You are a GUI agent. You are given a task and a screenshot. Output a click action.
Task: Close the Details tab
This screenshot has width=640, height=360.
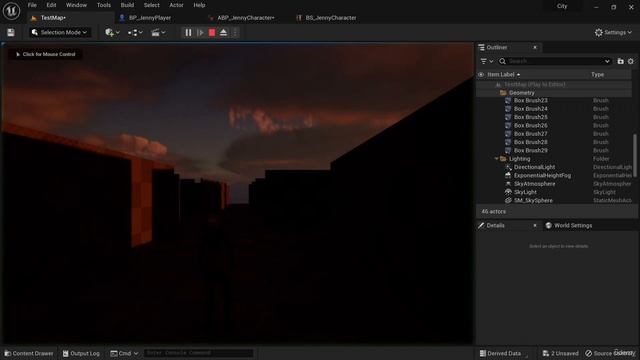tap(535, 225)
